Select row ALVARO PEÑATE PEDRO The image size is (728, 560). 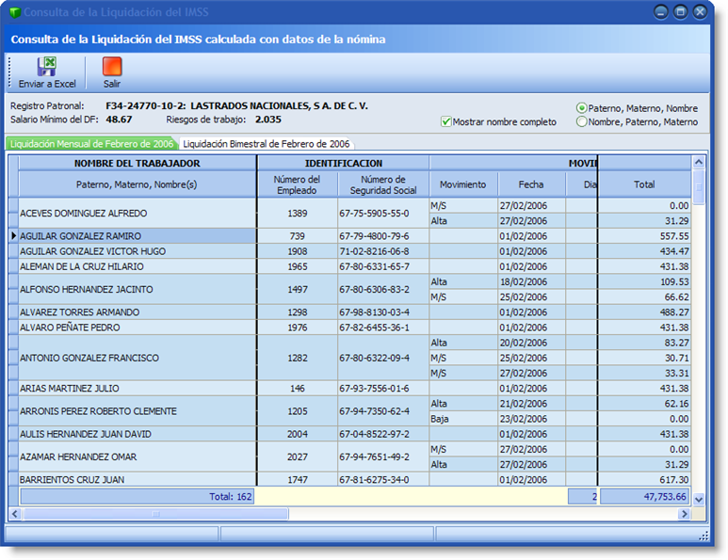[137, 328]
